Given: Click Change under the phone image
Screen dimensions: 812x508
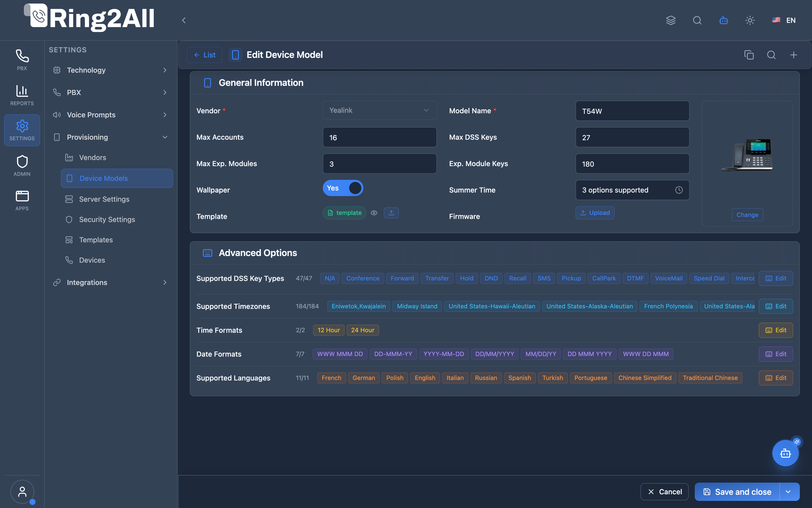Looking at the screenshot, I should click(747, 215).
